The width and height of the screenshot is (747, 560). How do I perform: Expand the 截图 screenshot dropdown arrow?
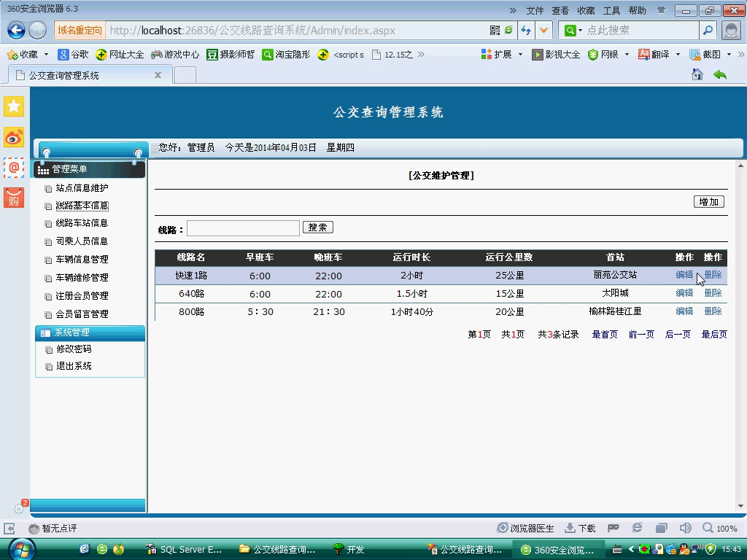click(729, 55)
